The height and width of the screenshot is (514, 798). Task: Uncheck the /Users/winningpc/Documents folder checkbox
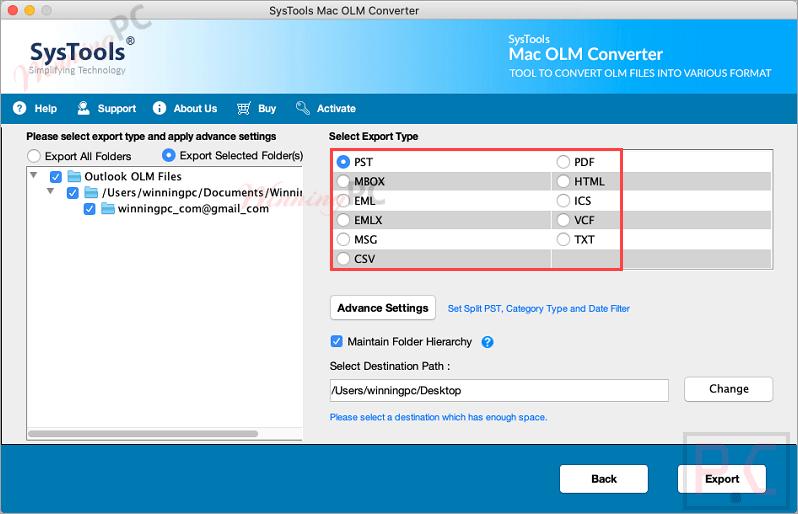coord(73,193)
